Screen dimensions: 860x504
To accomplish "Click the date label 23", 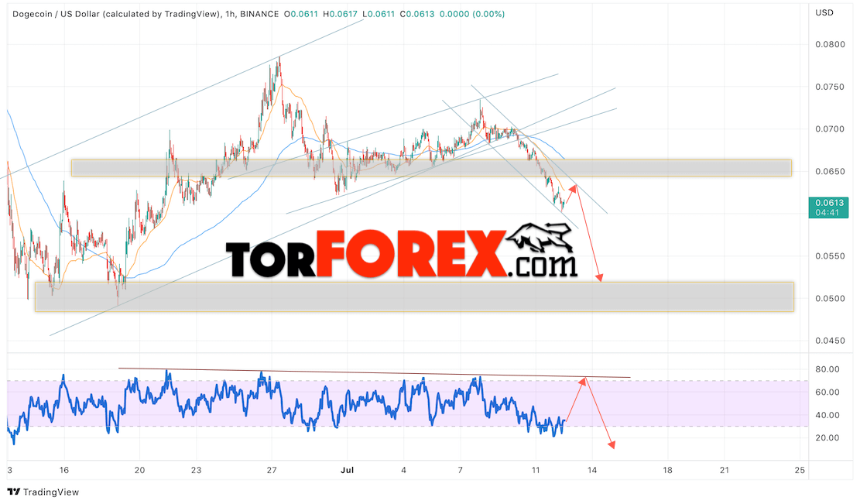I will click(x=197, y=470).
